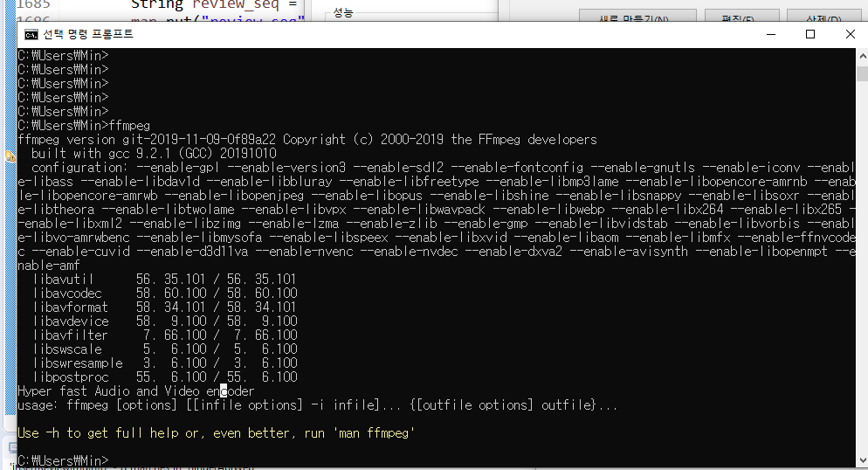Click the 'C:\Users\Min>ffmpeg' command line
Screen dimensions: 868x470
(84, 126)
